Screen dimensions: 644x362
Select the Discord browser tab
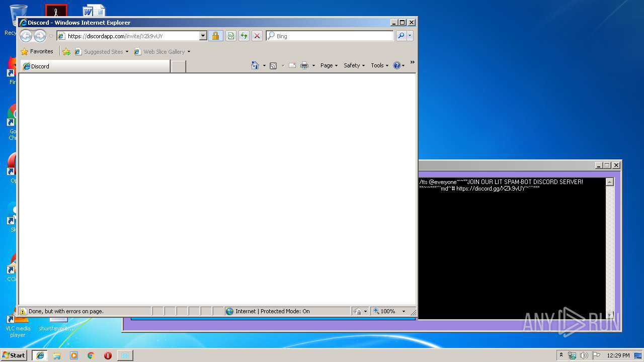(95, 66)
